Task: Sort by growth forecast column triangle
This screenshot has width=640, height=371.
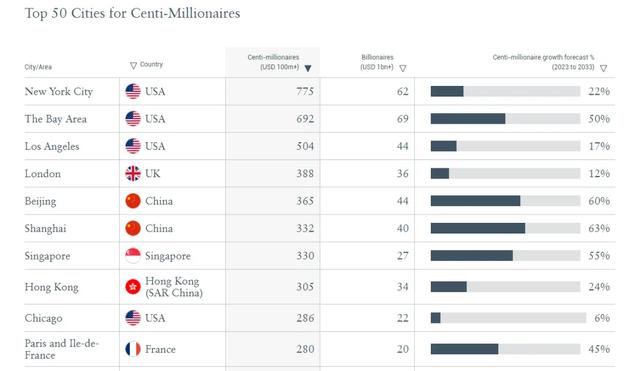Action: pyautogui.click(x=603, y=68)
